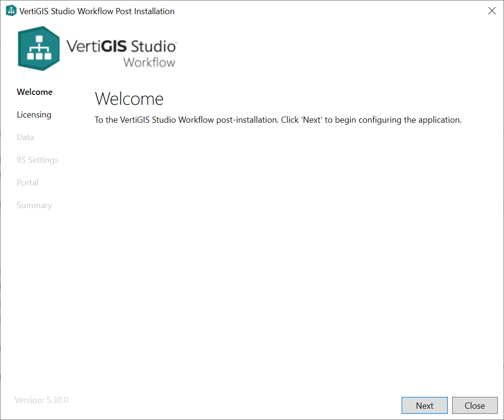Click the VertiGIS Studio Workflow title bar icon
Viewport: 504px width, 420px height.
(10, 10)
